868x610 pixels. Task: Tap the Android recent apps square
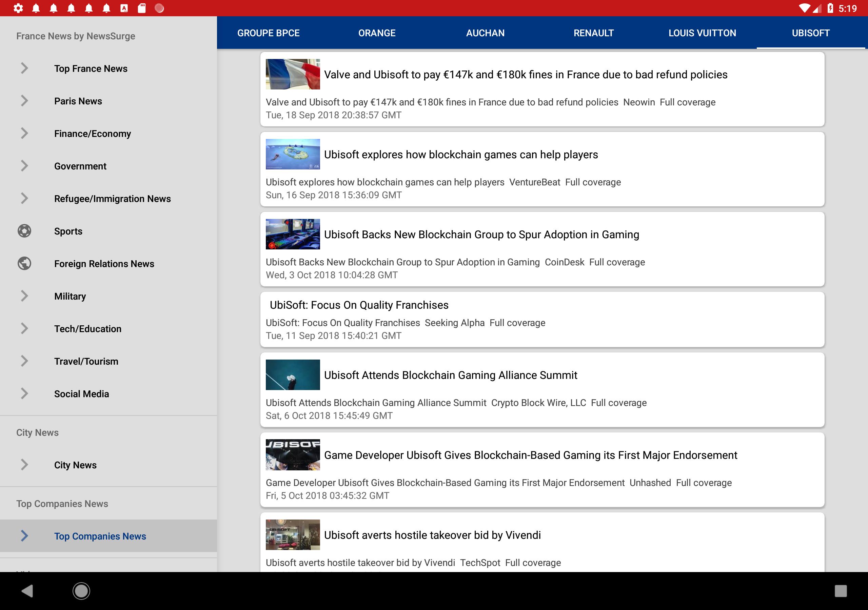coord(841,591)
